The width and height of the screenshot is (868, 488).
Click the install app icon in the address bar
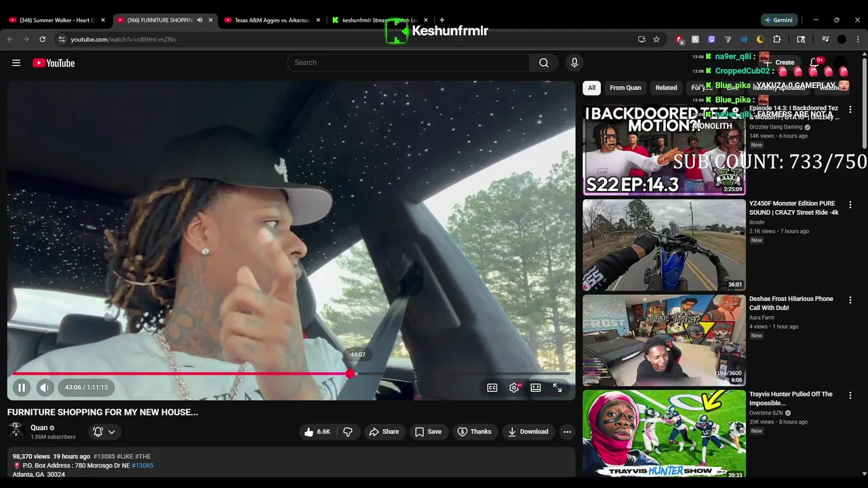(x=642, y=39)
